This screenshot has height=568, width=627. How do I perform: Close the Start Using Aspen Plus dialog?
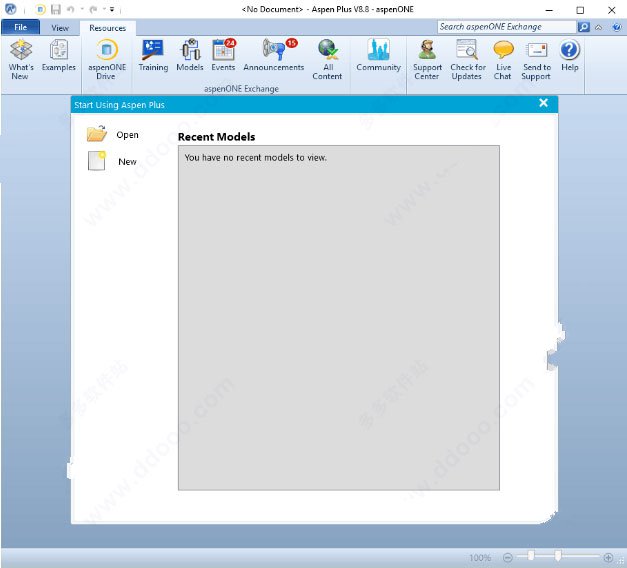pyautogui.click(x=543, y=103)
